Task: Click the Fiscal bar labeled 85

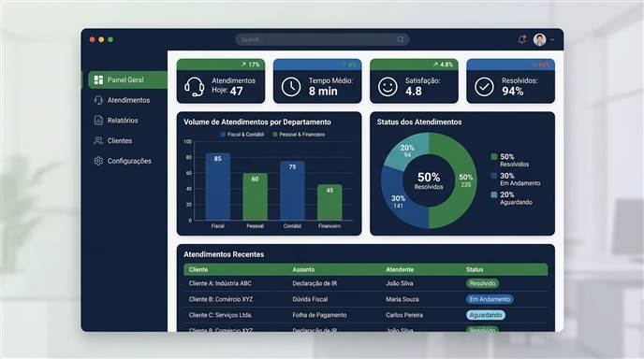Action: 218,187
